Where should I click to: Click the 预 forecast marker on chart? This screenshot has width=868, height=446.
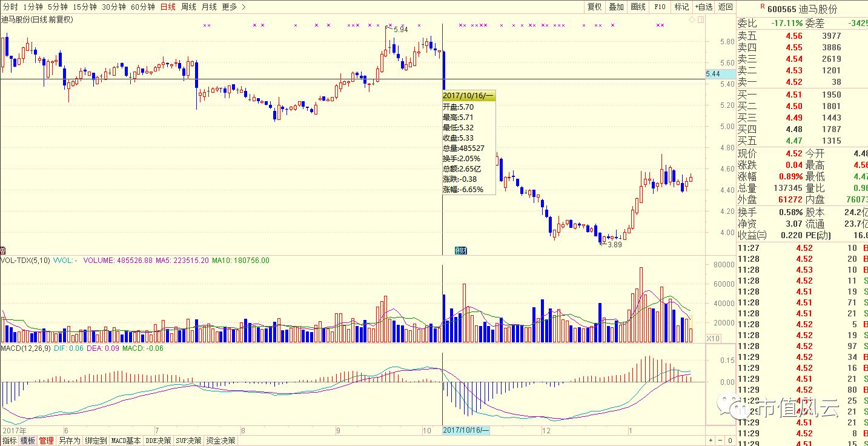(462, 250)
